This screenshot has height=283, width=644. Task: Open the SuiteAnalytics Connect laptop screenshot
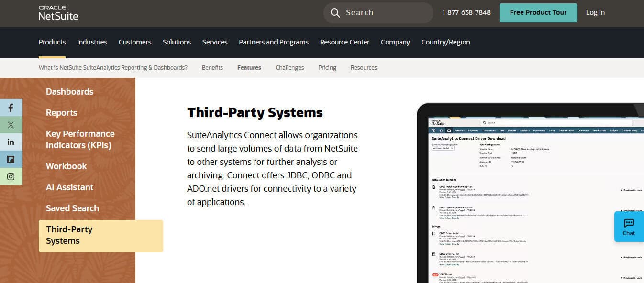530,193
